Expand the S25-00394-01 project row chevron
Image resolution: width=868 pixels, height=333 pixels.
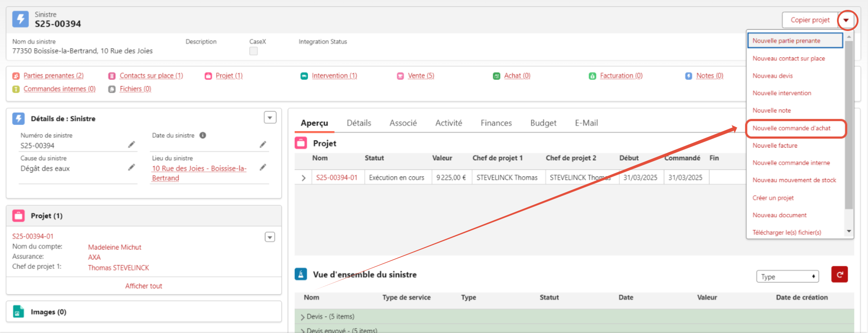(303, 178)
